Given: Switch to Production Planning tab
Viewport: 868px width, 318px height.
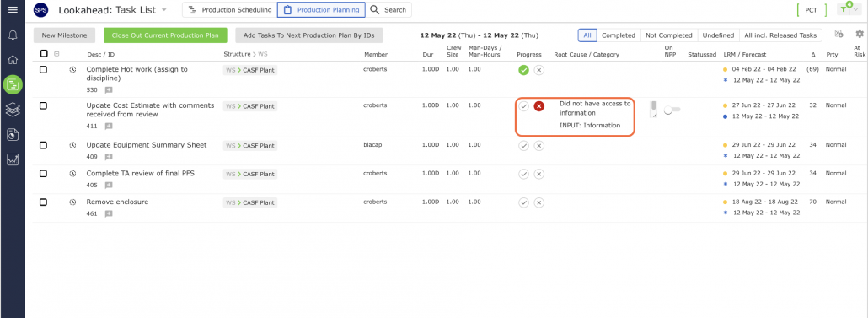Looking at the screenshot, I should tap(321, 10).
